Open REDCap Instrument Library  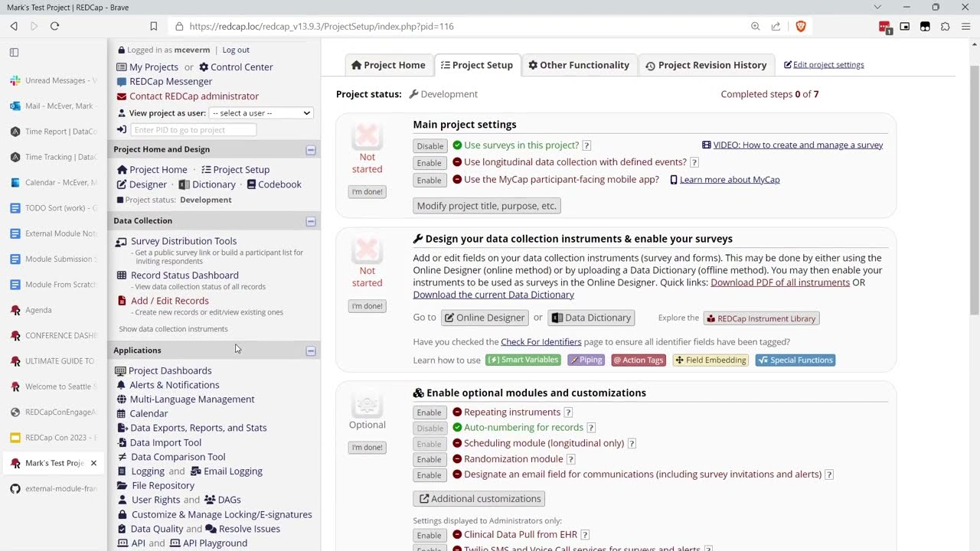coord(761,318)
